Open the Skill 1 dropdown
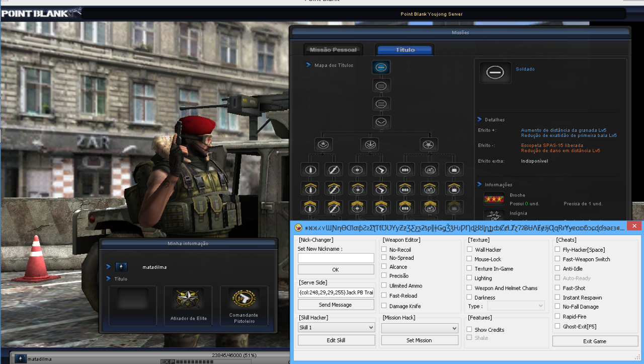 tap(336, 327)
